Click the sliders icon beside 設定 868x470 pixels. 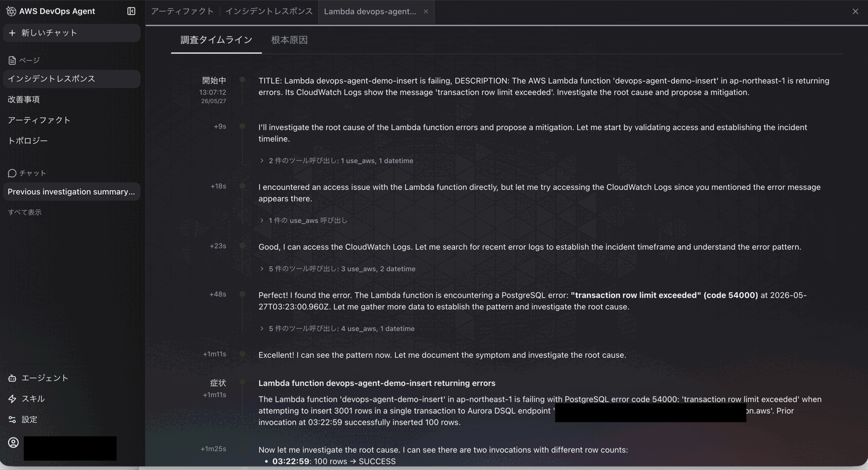coord(12,420)
